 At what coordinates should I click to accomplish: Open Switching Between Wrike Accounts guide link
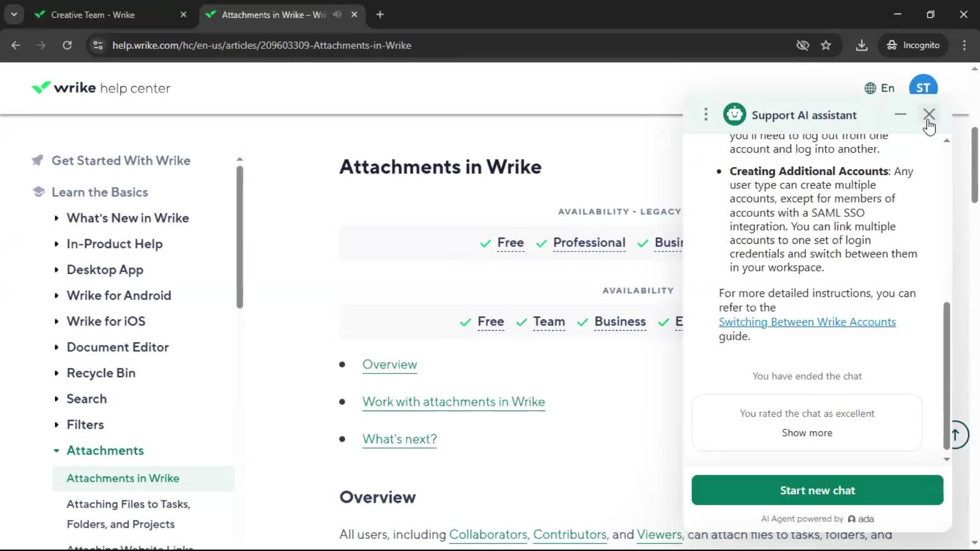point(807,322)
